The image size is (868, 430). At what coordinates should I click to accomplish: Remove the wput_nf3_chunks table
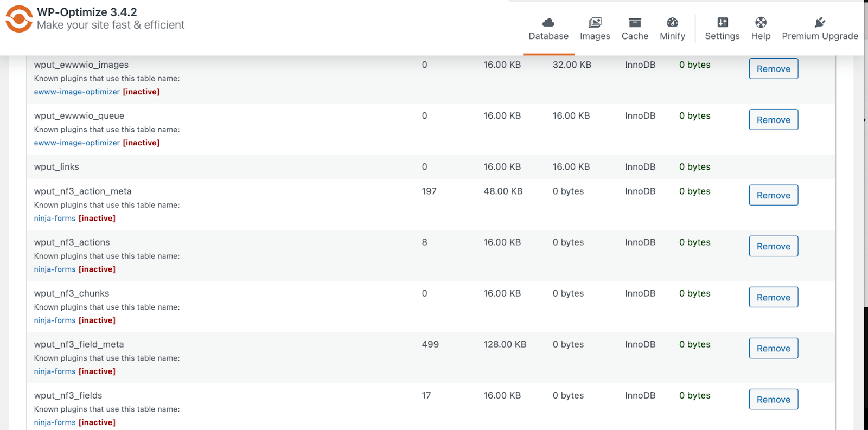tap(773, 297)
